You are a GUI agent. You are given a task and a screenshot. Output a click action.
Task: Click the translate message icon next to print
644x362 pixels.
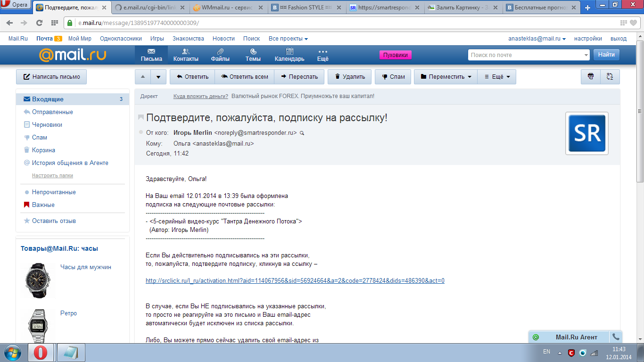point(610,77)
